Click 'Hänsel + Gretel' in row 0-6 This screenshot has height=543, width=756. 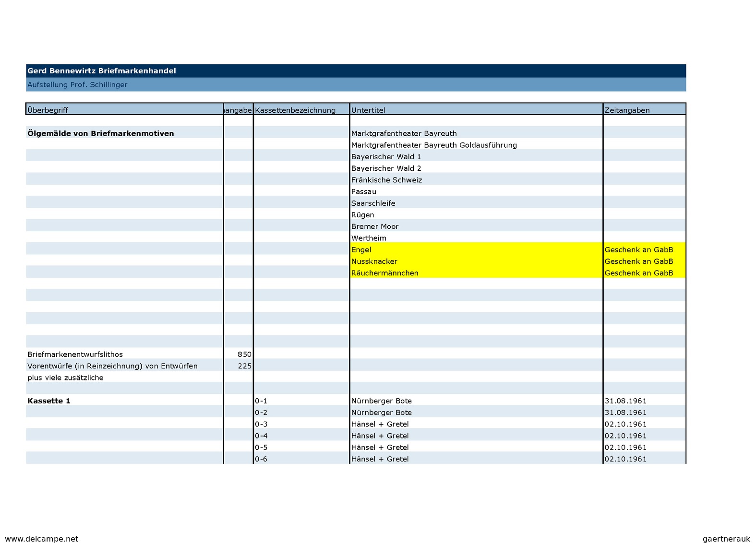tap(380, 459)
